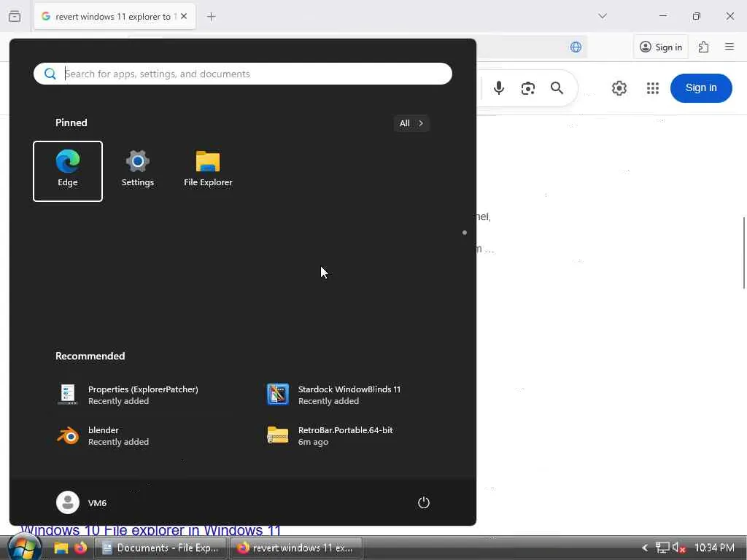Switch to Documents - File Explorer taskbar window
747x560 pixels.
pos(160,548)
